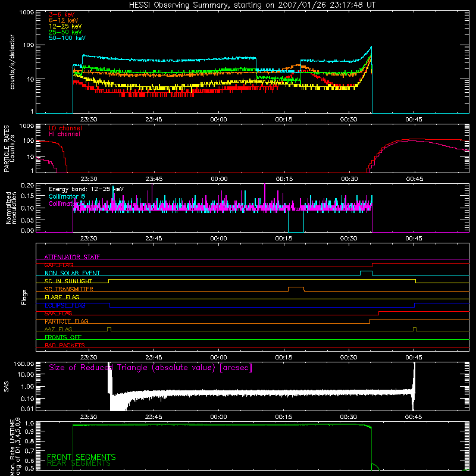Click the vertical Flags axis label

(24, 297)
